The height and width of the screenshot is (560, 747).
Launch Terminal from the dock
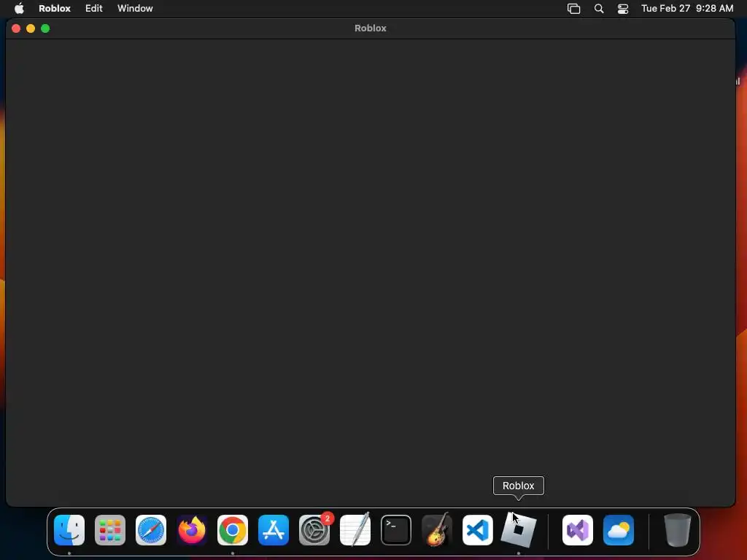[x=396, y=530]
